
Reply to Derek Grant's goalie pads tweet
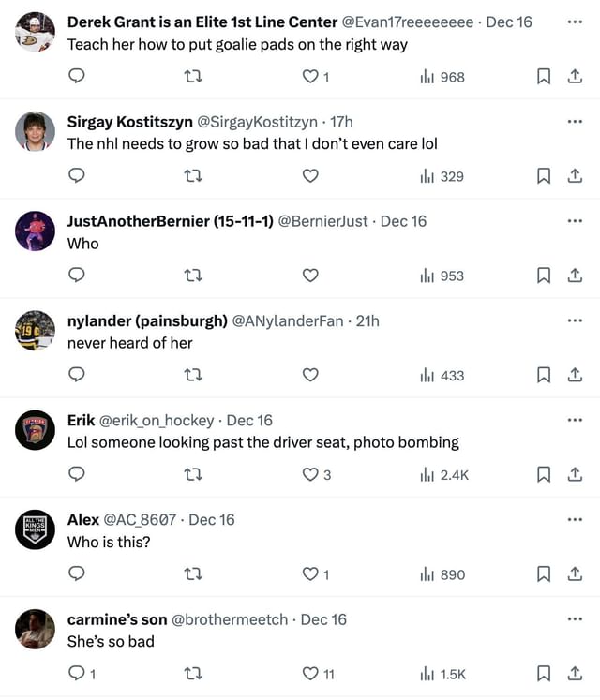click(x=78, y=77)
